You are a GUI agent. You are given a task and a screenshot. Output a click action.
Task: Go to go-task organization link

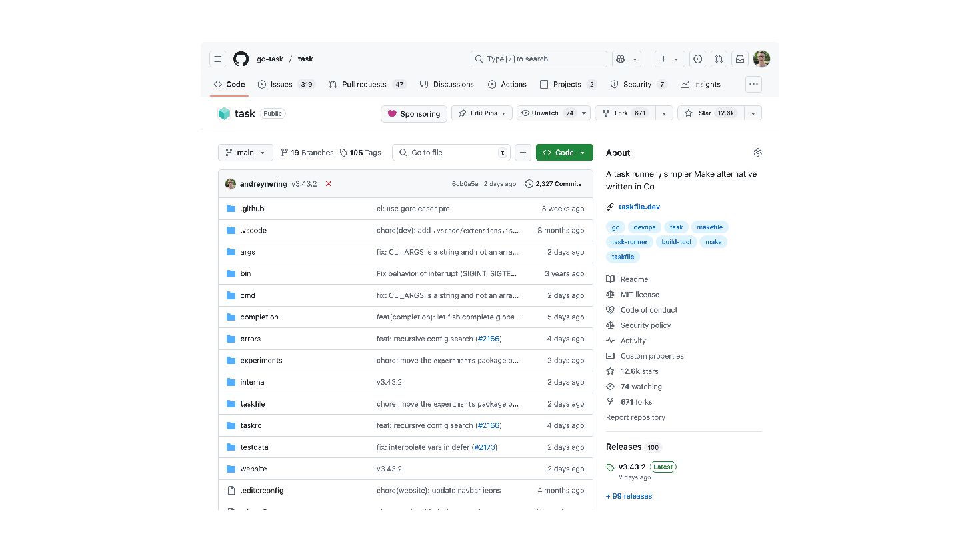point(270,59)
